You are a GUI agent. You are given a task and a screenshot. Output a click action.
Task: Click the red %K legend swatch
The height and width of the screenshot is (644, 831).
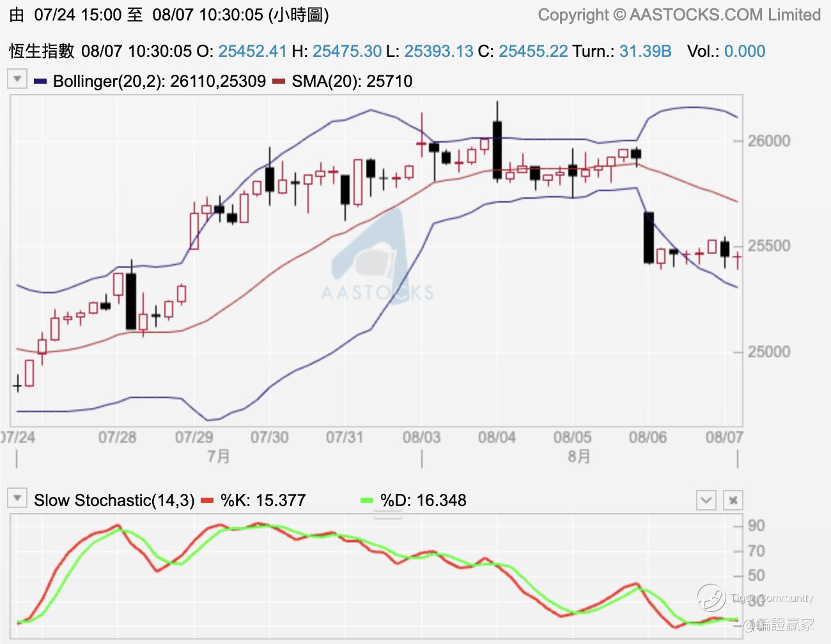click(207, 500)
